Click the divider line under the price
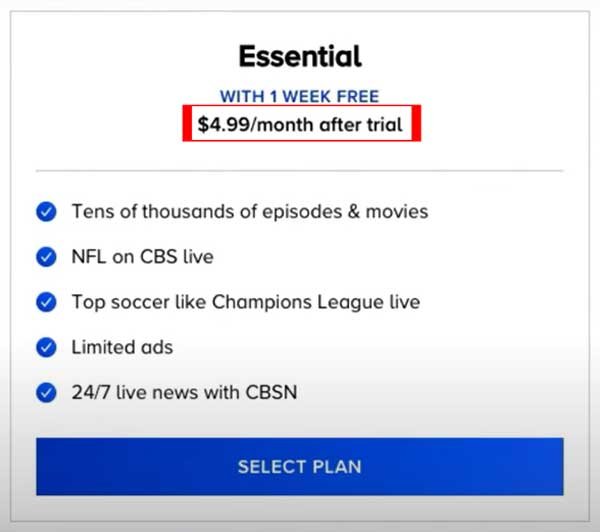This screenshot has width=600, height=532. (300, 171)
